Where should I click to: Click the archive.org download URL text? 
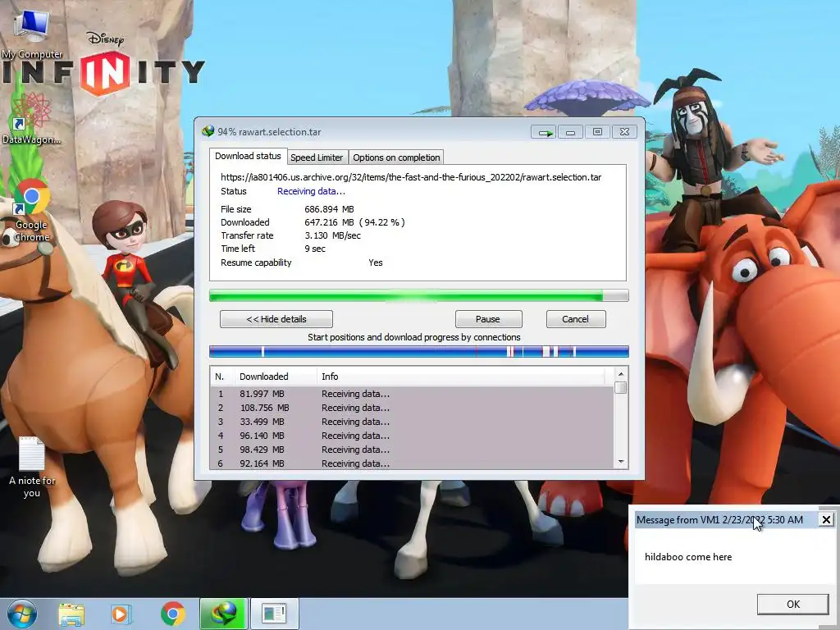click(411, 177)
